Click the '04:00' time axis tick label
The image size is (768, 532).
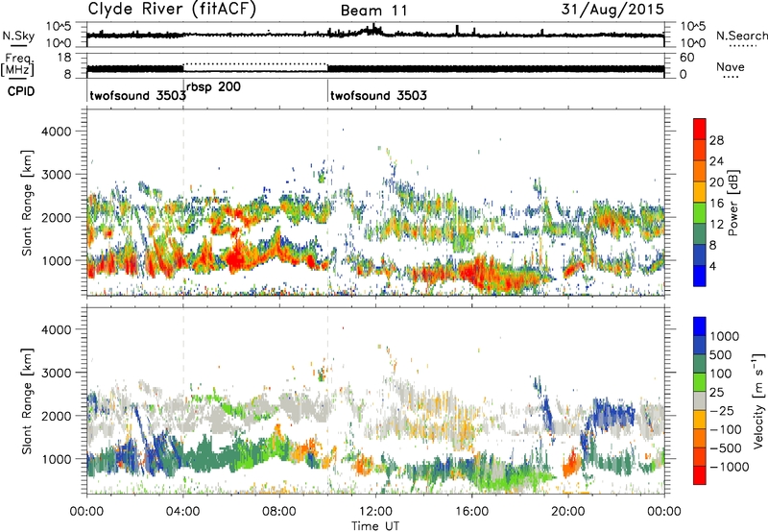[183, 512]
